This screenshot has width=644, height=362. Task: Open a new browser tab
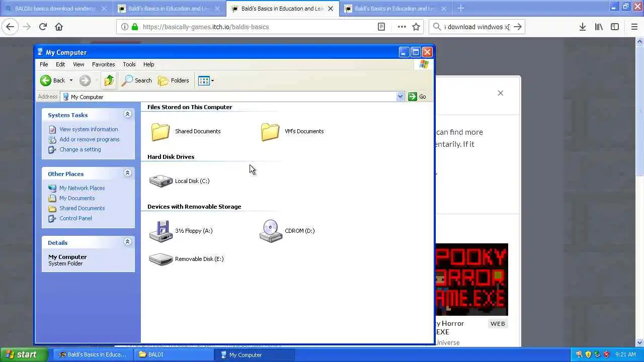461,8
